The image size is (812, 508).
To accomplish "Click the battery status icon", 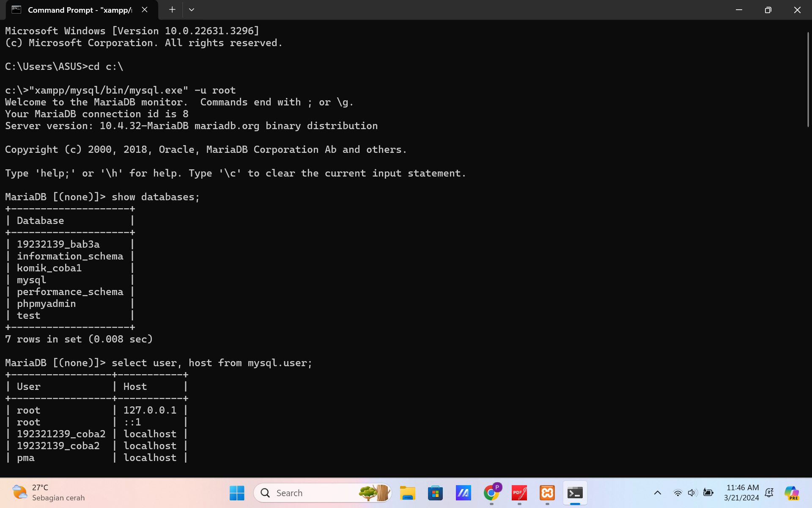I will pyautogui.click(x=708, y=493).
